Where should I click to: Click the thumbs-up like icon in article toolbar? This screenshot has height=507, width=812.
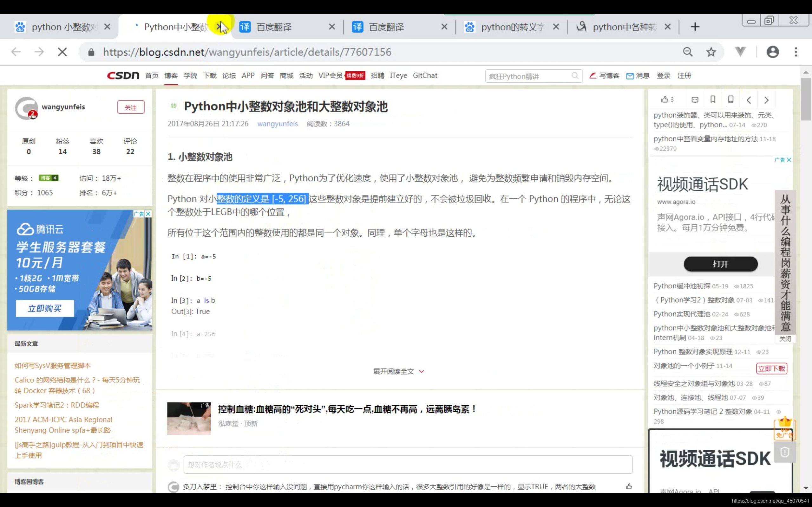(665, 99)
